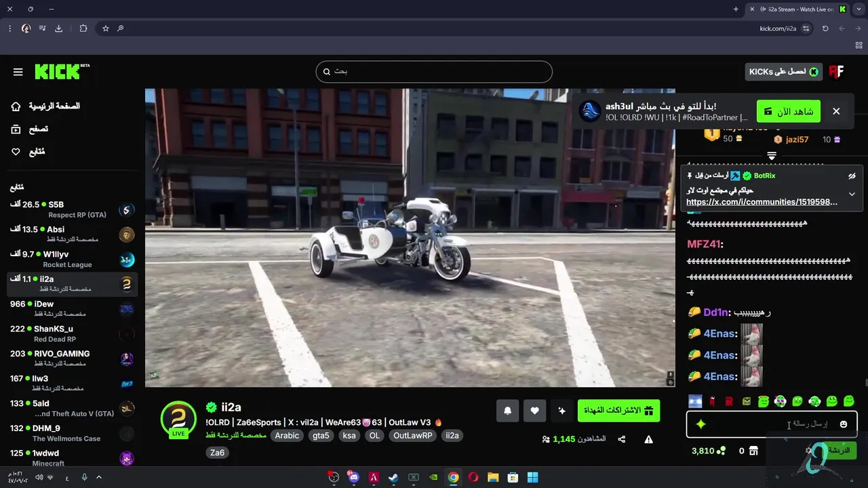Click username MFZ41 in chat

click(x=705, y=244)
